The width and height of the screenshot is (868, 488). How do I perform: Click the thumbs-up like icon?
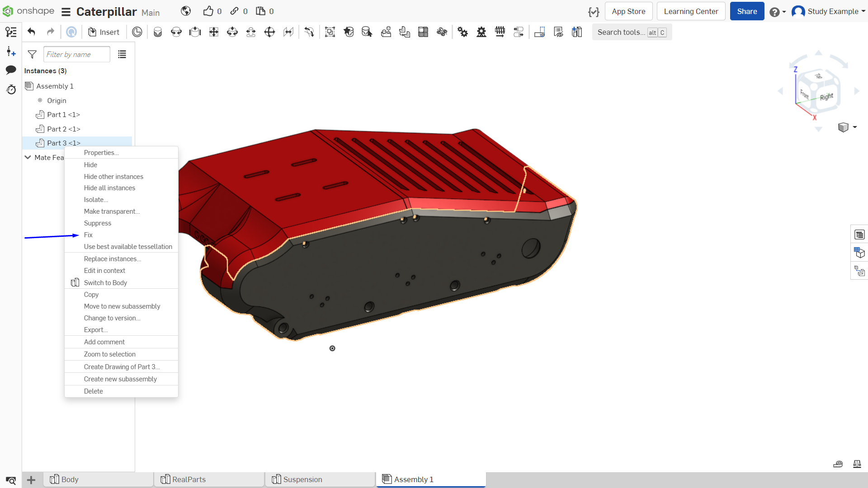(x=208, y=11)
